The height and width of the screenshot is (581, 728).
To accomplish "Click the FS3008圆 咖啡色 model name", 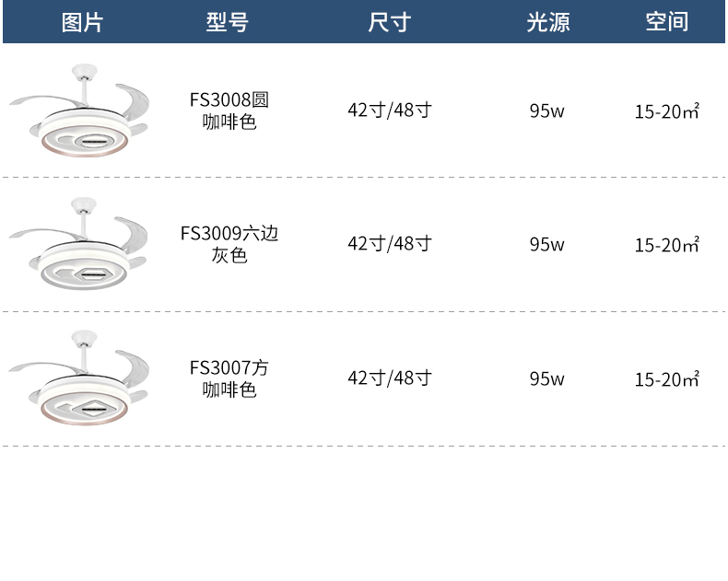I will point(229,110).
